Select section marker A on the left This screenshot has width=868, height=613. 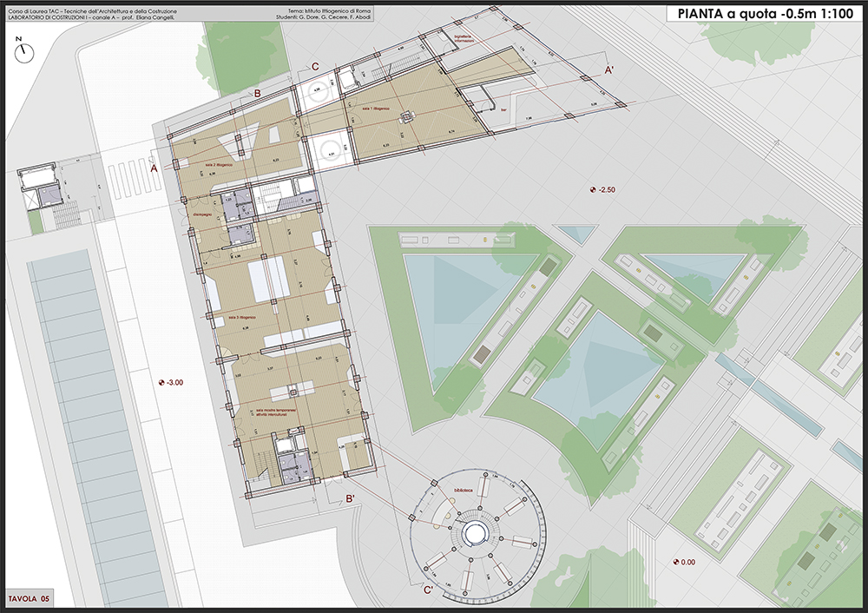[x=154, y=169]
